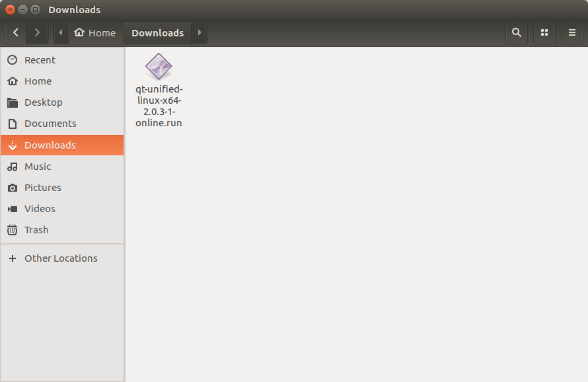Go back with the back arrow

click(x=16, y=32)
